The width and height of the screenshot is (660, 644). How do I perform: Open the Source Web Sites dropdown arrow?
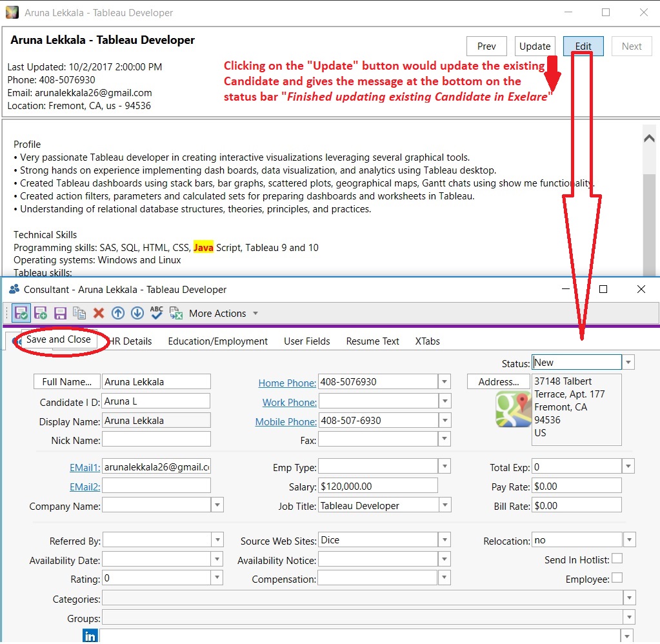[445, 540]
